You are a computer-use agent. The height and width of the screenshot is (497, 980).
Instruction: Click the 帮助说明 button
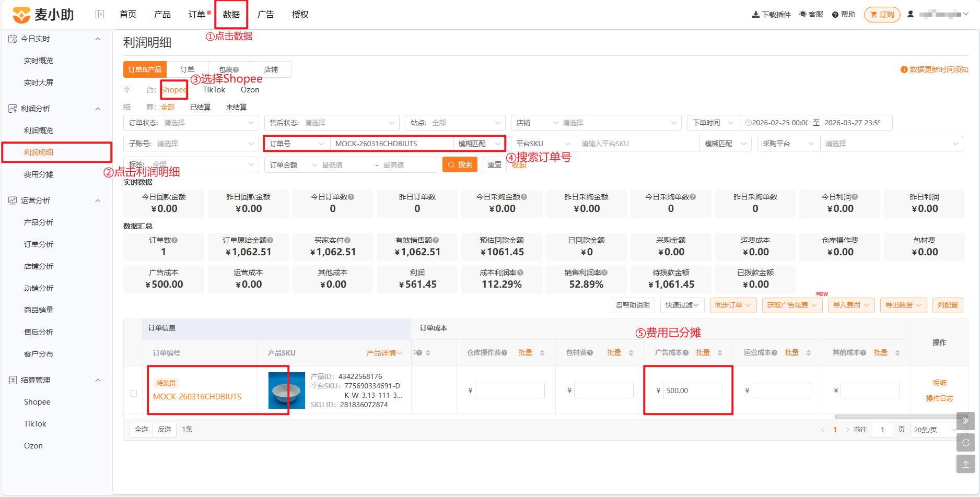pos(633,305)
